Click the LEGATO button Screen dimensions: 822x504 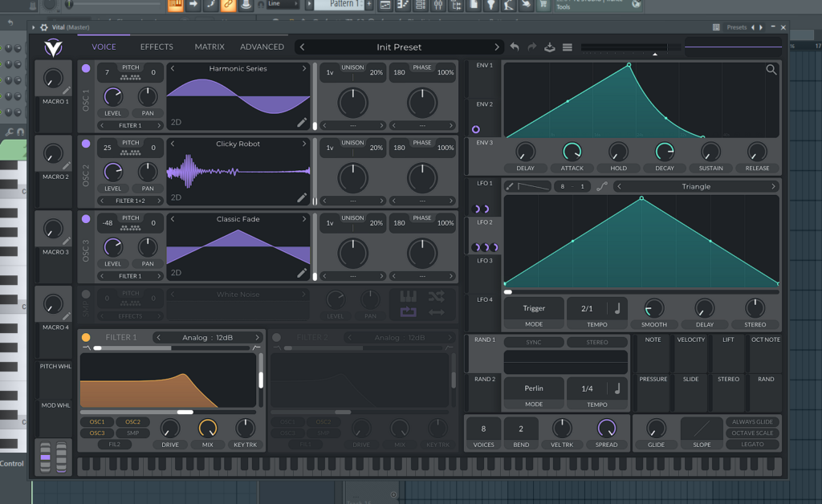(x=752, y=445)
